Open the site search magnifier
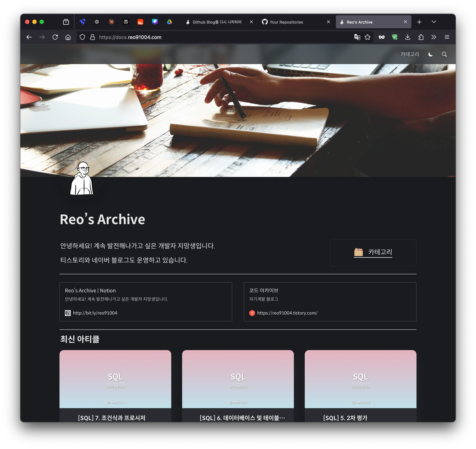Image resolution: width=476 pixels, height=449 pixels. (x=444, y=54)
